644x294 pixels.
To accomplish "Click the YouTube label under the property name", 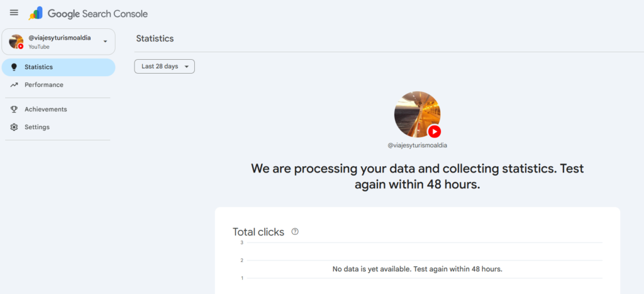I will (39, 47).
